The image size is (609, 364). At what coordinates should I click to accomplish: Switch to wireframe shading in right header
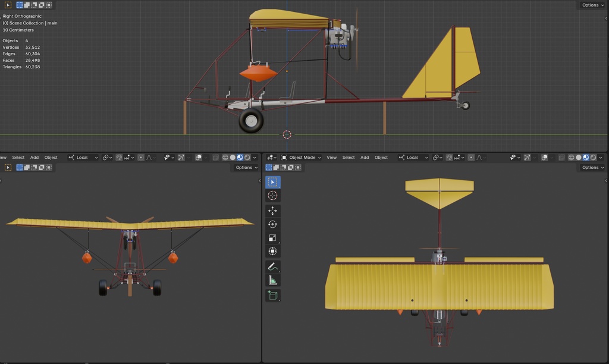click(572, 158)
